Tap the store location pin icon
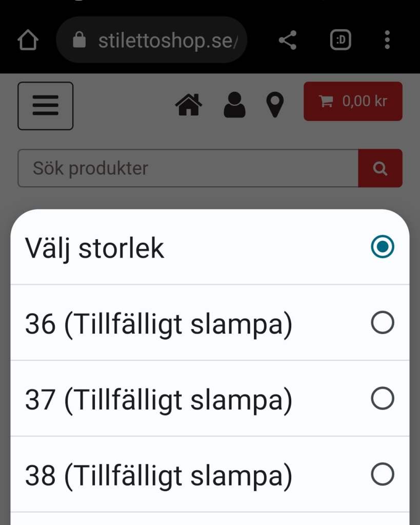 pos(275,105)
